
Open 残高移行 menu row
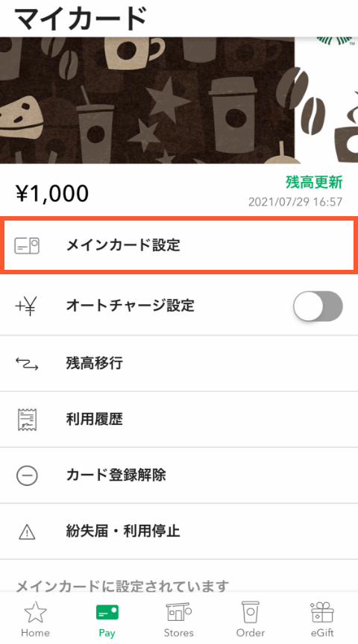coord(179,363)
